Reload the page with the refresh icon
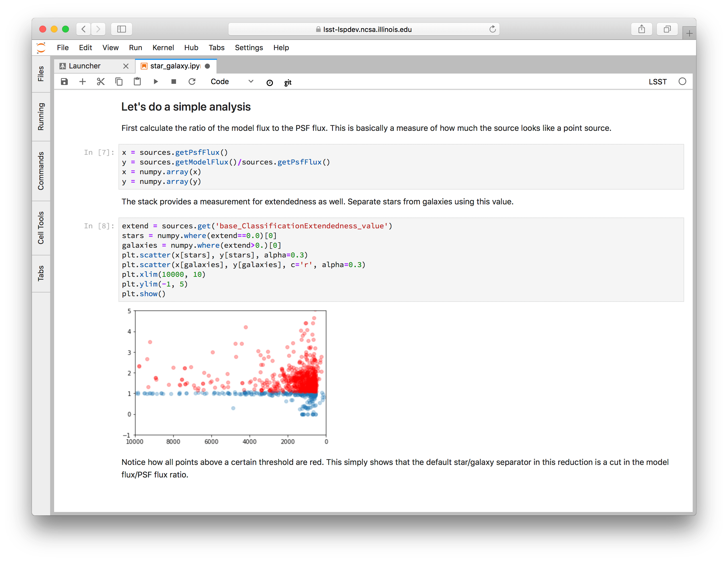The image size is (728, 561). (x=492, y=29)
